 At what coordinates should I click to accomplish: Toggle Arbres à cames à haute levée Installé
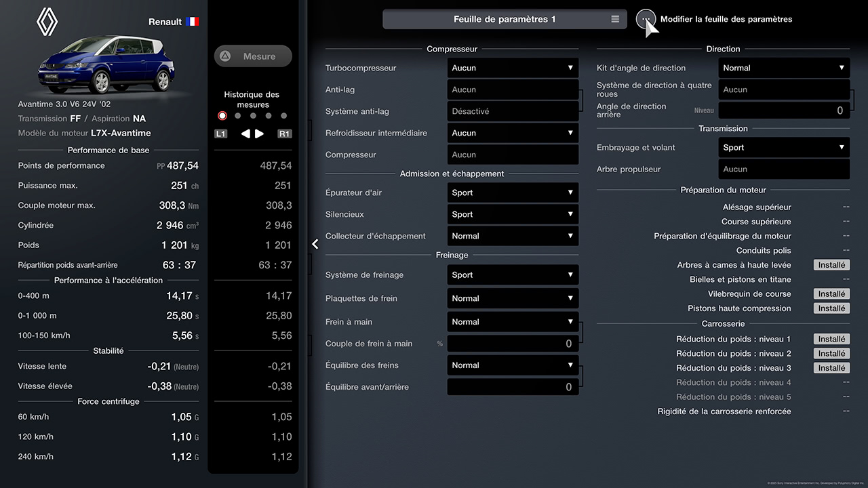pyautogui.click(x=831, y=265)
